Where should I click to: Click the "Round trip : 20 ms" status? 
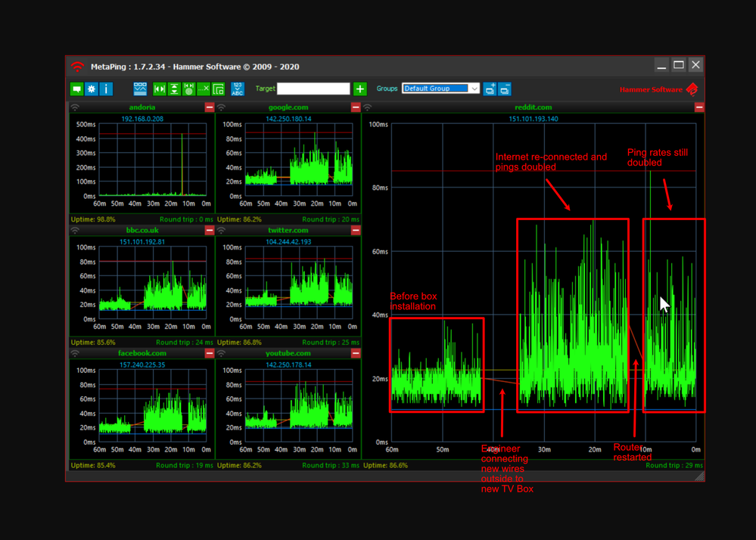[x=331, y=219]
